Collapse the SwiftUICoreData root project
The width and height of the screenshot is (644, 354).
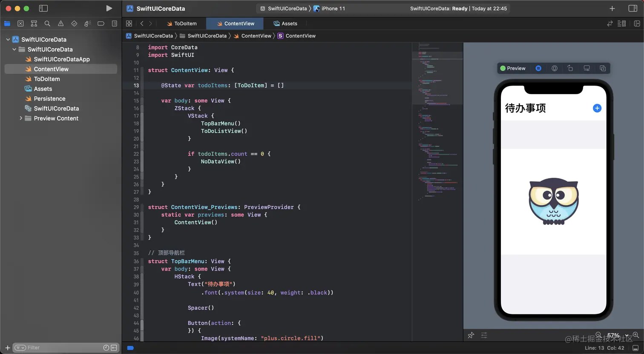[x=8, y=40]
